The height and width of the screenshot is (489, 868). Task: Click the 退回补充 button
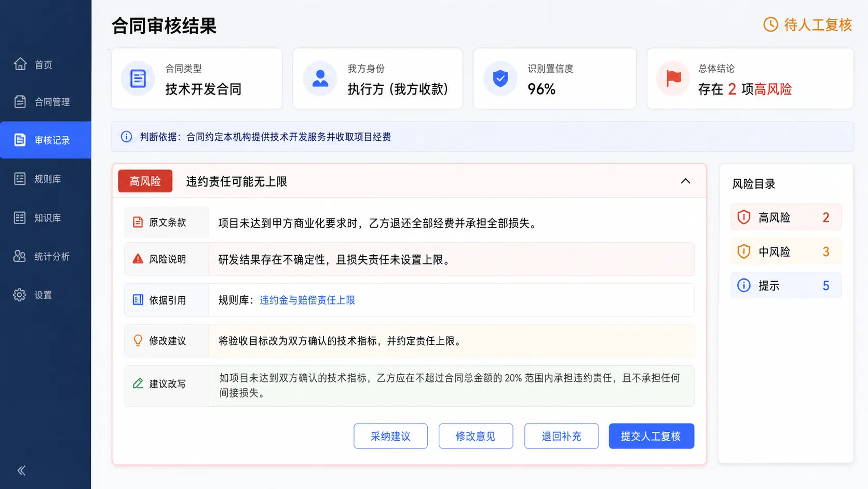561,436
